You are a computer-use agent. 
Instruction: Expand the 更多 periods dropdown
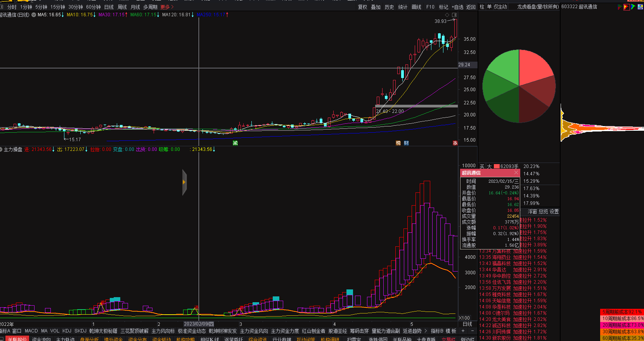pyautogui.click(x=167, y=7)
